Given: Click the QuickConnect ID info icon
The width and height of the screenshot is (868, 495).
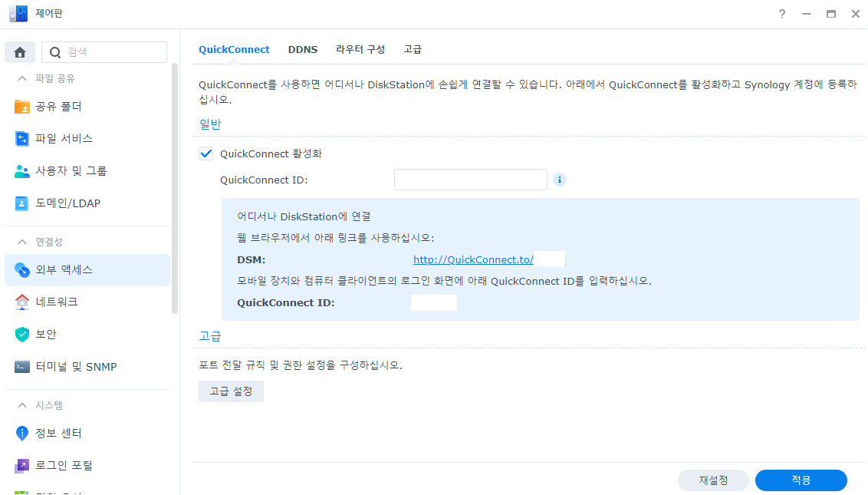Looking at the screenshot, I should click(x=560, y=180).
